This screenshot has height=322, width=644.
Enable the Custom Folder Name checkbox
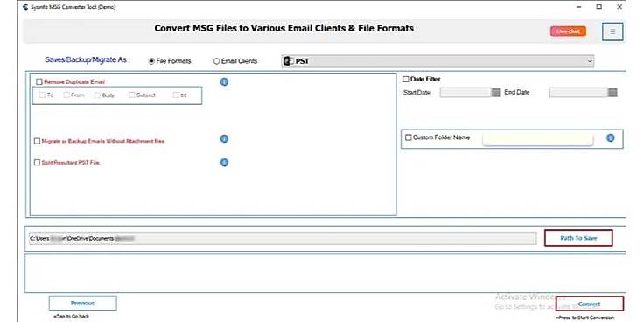409,137
